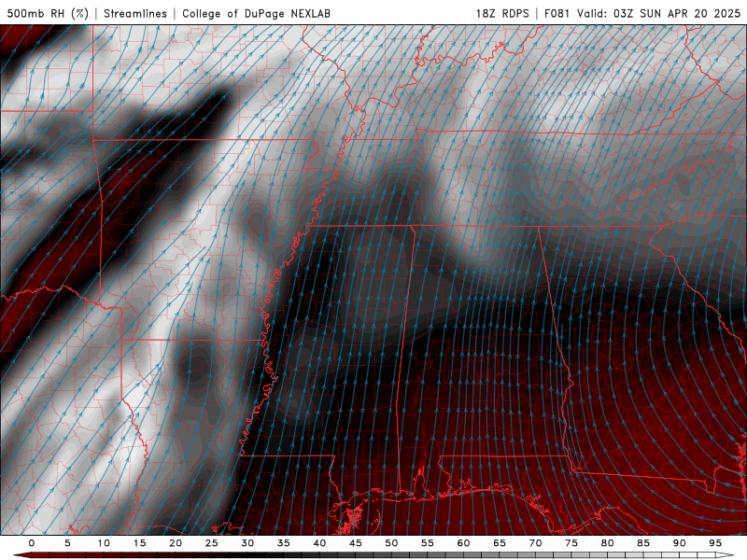Click the colorbar label "0"
747x560 pixels.
32,543
